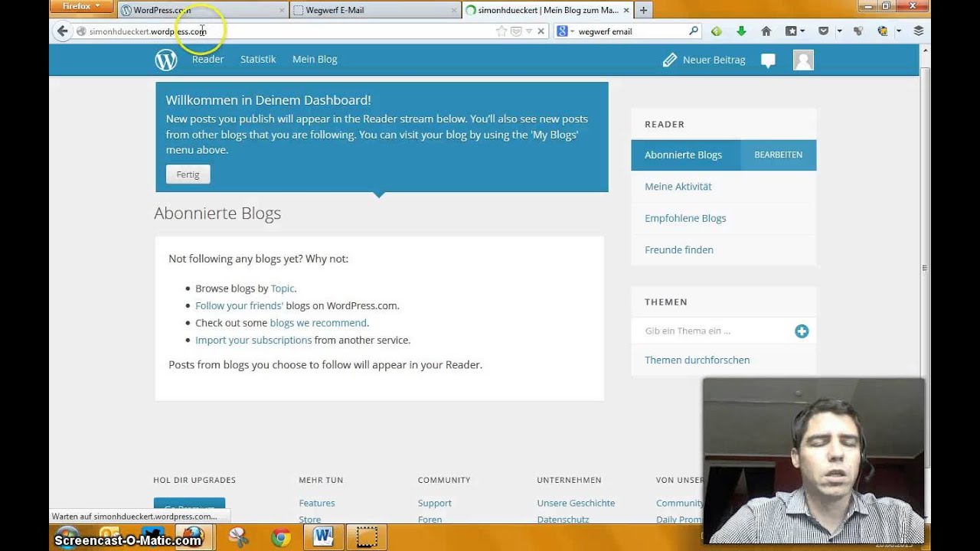Viewport: 980px width, 551px height.
Task: Open the Firefox application menu button
Action: pos(82,6)
